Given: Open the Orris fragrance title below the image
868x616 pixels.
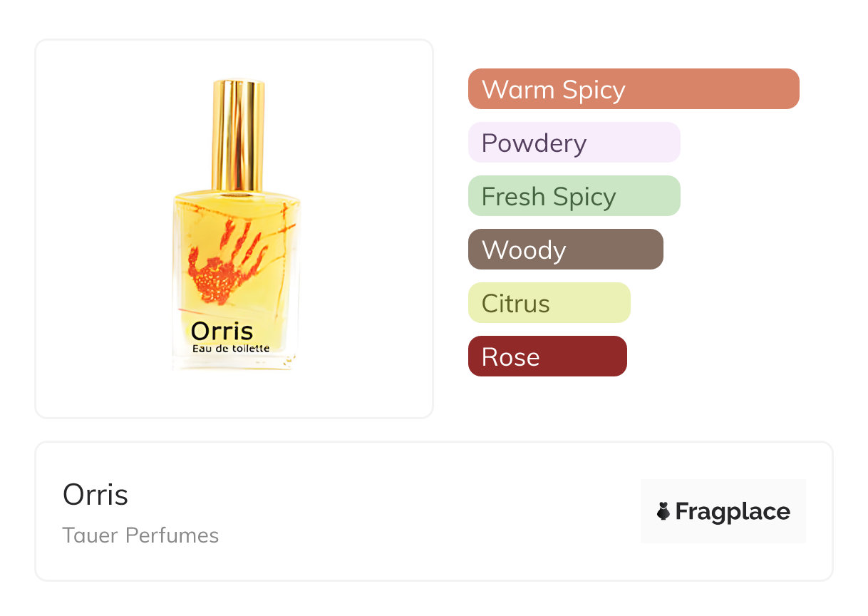Looking at the screenshot, I should 95,495.
